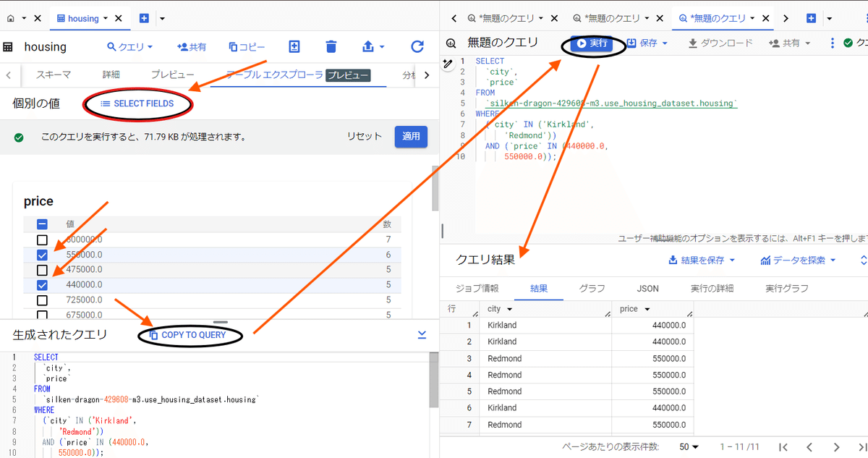Click the リセット reset button
This screenshot has height=458, width=868.
pyautogui.click(x=364, y=137)
